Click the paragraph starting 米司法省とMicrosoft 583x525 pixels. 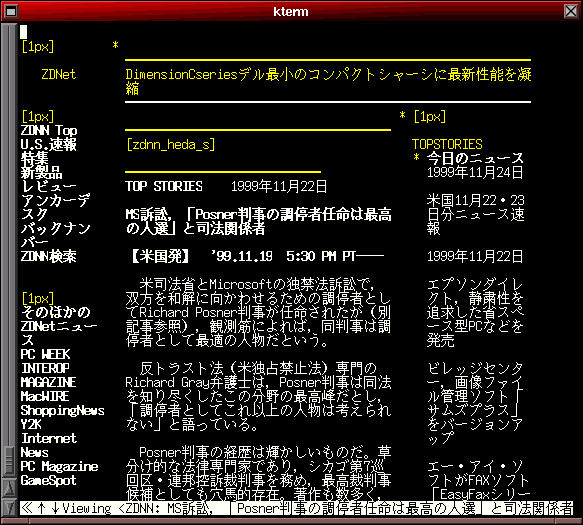[258, 313]
